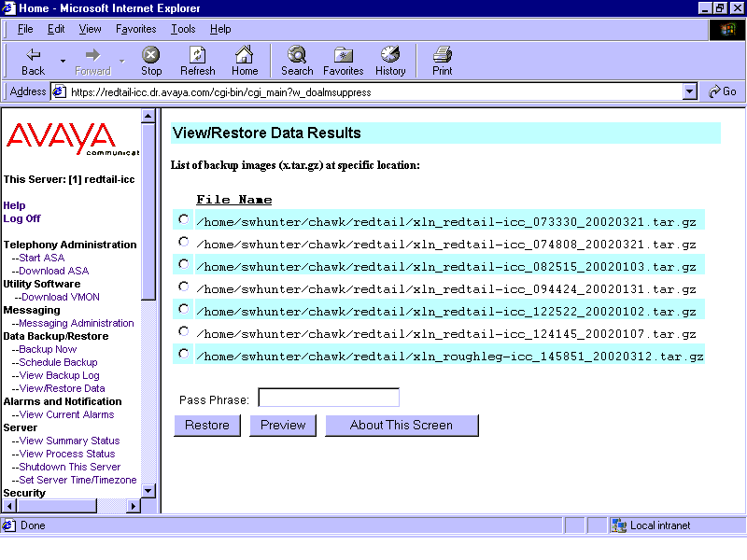Click the Avaya logo in sidebar

coord(73,139)
